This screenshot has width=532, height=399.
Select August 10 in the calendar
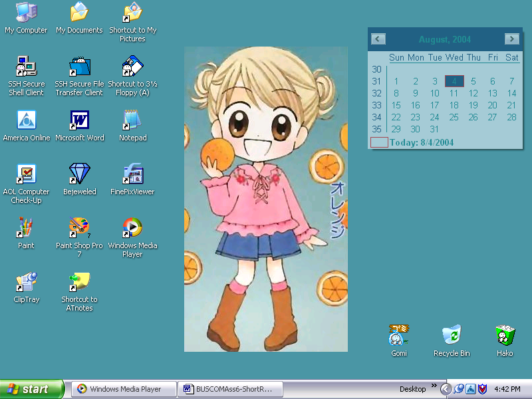(x=435, y=93)
